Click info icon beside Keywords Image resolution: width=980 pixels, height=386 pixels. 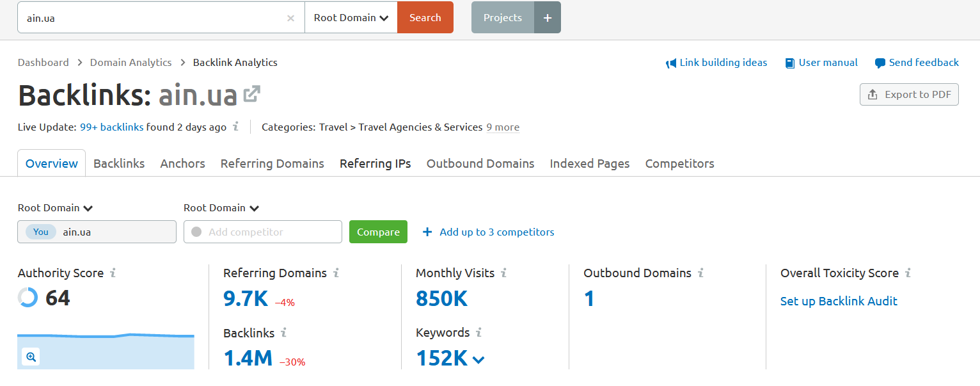[478, 332]
